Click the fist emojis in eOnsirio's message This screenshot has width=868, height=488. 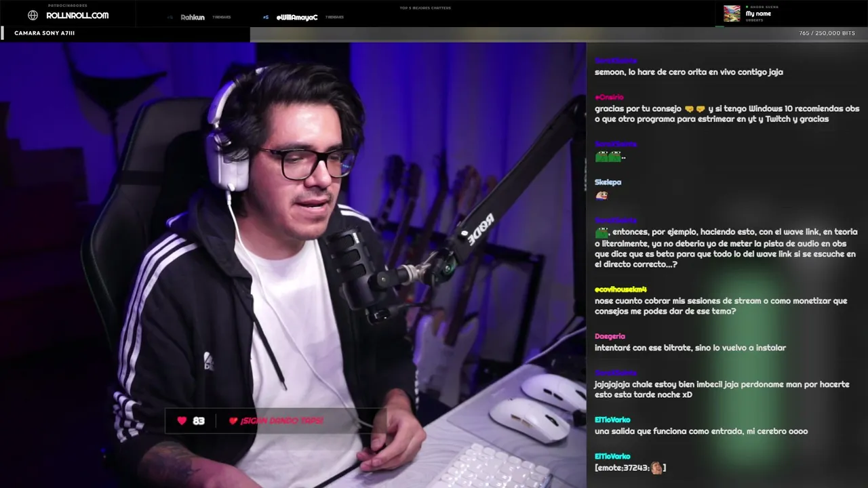click(695, 108)
